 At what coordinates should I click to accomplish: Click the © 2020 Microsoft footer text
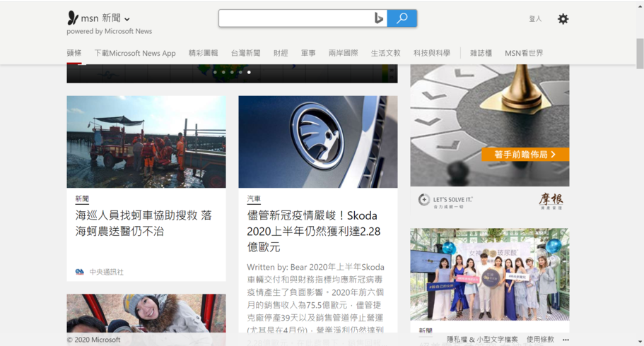tap(93, 340)
